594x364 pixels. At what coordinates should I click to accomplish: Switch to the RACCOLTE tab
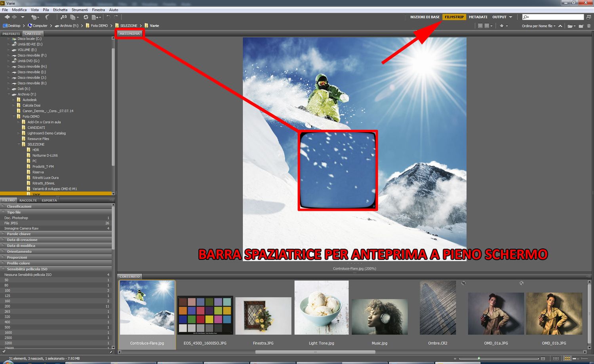click(x=28, y=200)
